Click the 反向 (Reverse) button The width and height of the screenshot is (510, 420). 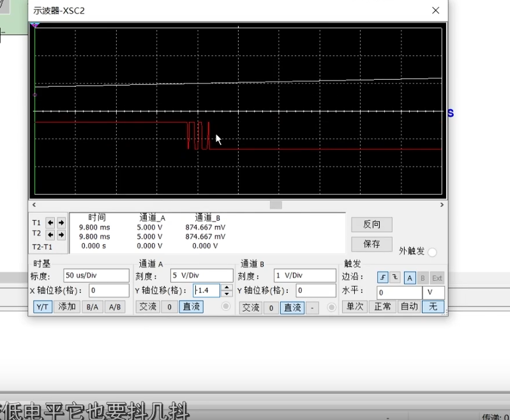pos(371,225)
